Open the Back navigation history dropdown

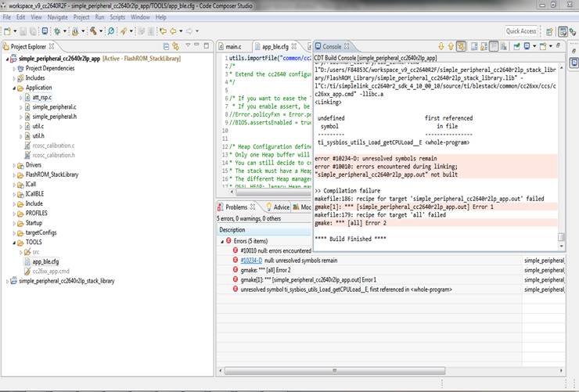coord(181,31)
